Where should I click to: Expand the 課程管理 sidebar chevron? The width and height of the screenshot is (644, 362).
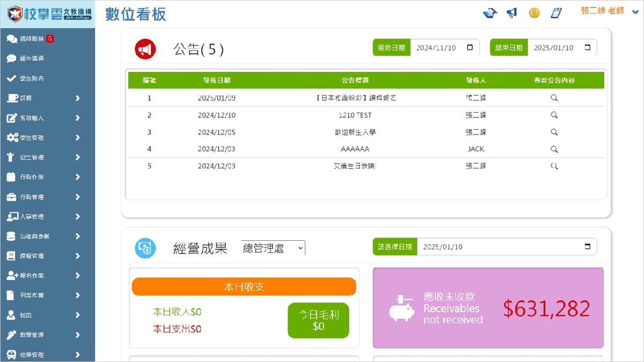click(x=78, y=256)
